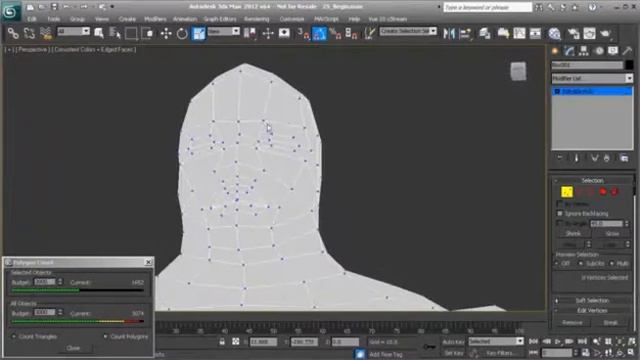Image resolution: width=640 pixels, height=360 pixels.
Task: Open Render Setup from toolbar
Action: (573, 33)
